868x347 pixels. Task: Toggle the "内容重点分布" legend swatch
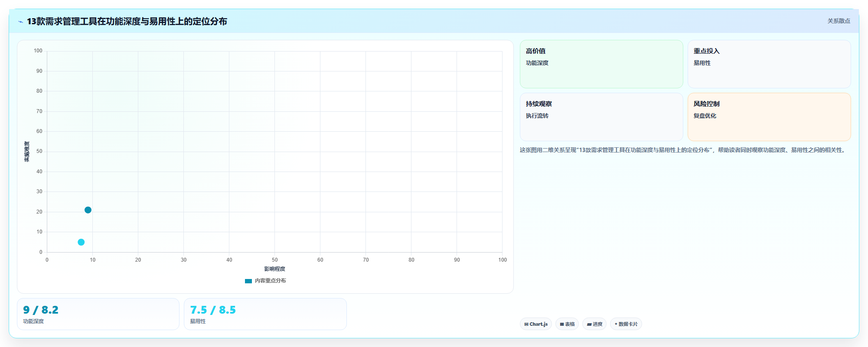coord(248,281)
